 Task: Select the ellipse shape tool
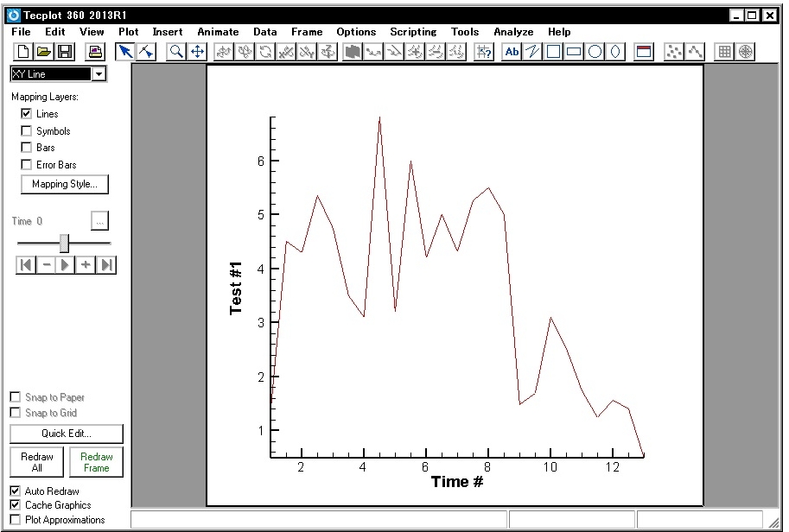pyautogui.click(x=615, y=51)
